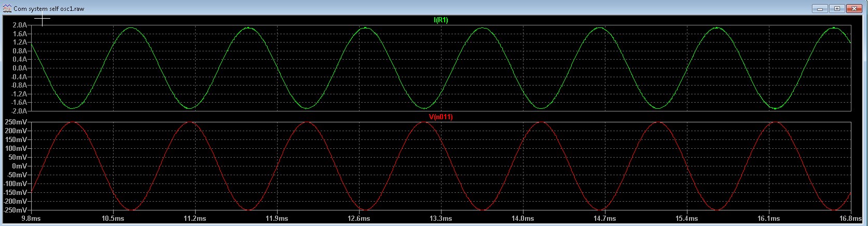Image resolution: width=868 pixels, height=226 pixels.
Task: Click the 14.7ms time axis label
Action: click(x=604, y=219)
